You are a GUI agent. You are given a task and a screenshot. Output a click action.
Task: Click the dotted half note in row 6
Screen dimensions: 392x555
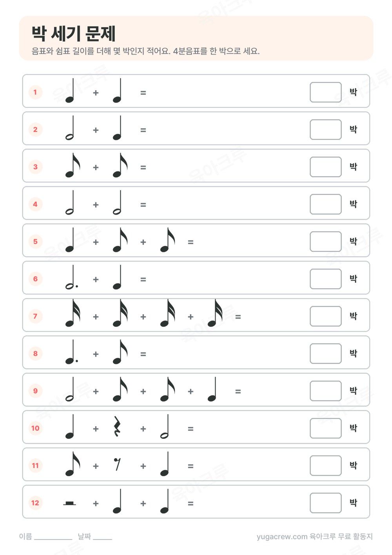coord(71,277)
